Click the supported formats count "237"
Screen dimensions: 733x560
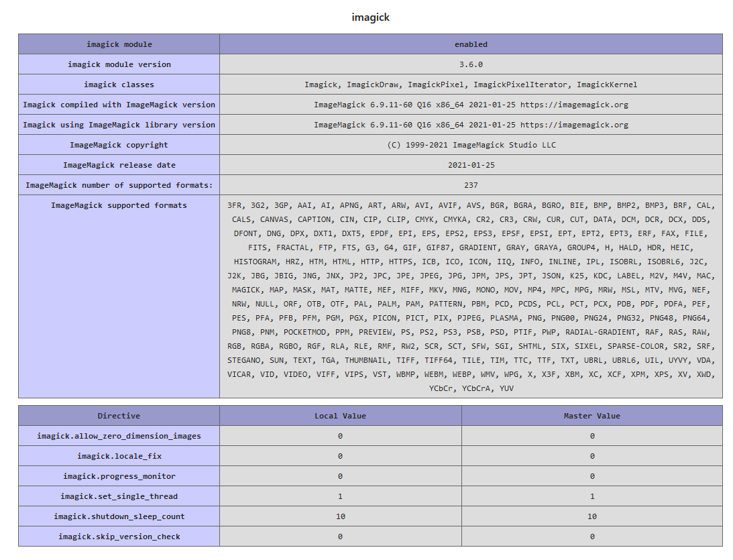(471, 185)
